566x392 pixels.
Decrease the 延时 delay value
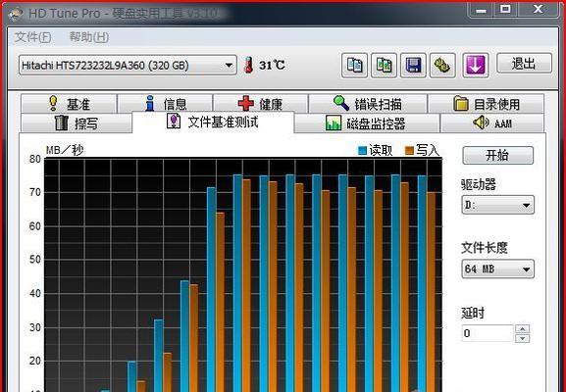tap(523, 338)
